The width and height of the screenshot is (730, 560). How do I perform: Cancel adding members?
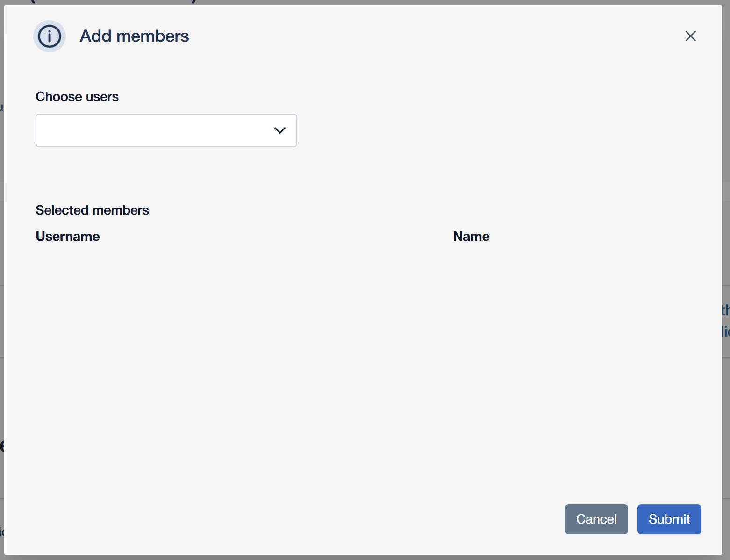[596, 519]
